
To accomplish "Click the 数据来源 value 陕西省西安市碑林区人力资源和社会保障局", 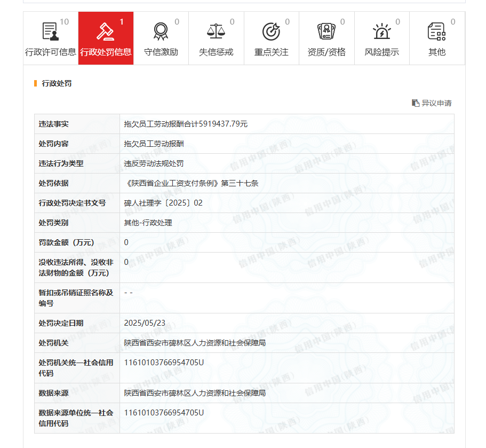I will [x=195, y=393].
